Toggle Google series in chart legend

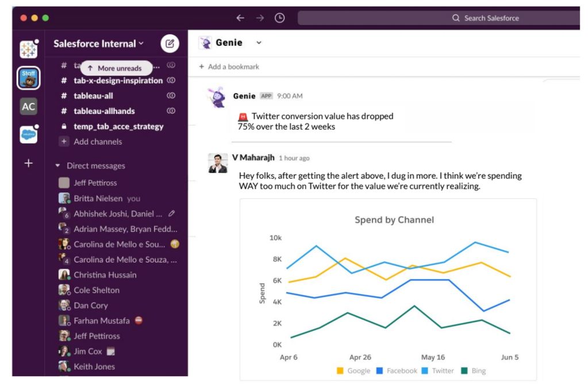point(353,371)
